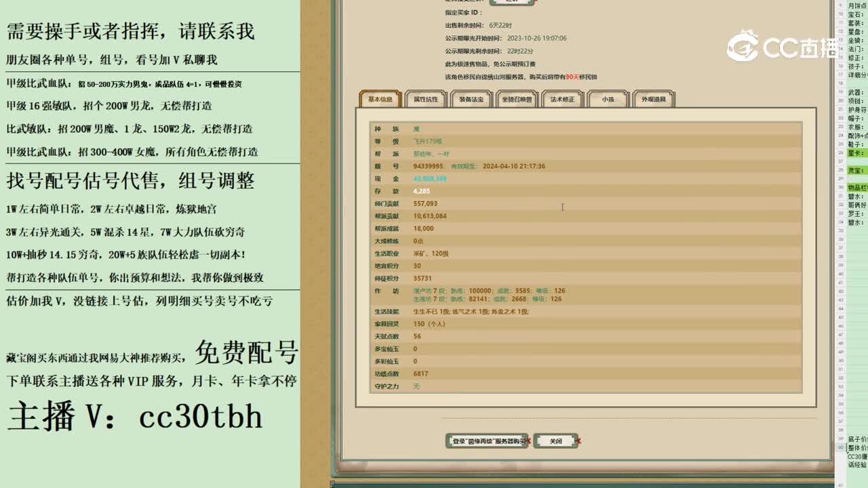Open the 坐骑召唤兽 tab
The height and width of the screenshot is (488, 868).
pos(517,99)
